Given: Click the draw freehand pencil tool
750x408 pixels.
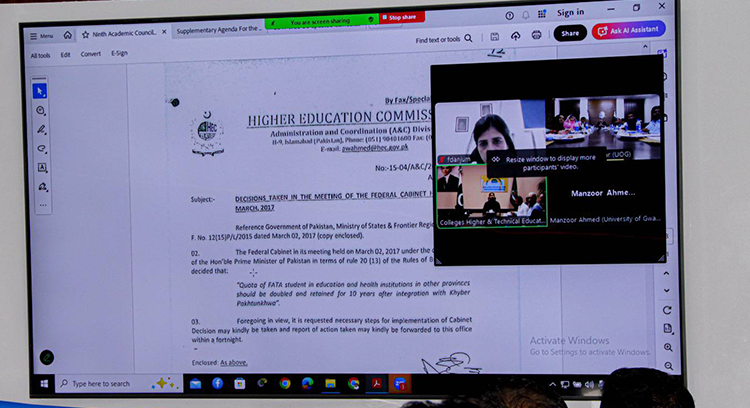Looking at the screenshot, I should tap(42, 130).
